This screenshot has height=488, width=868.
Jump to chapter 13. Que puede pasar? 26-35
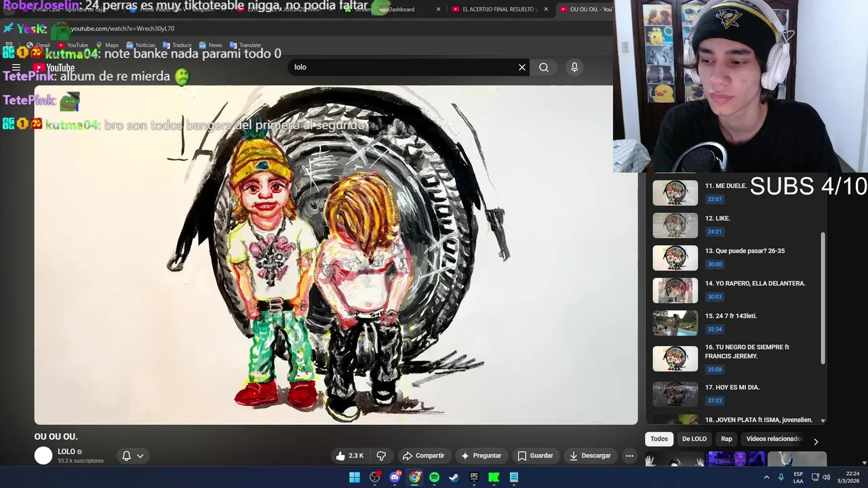[x=736, y=258]
